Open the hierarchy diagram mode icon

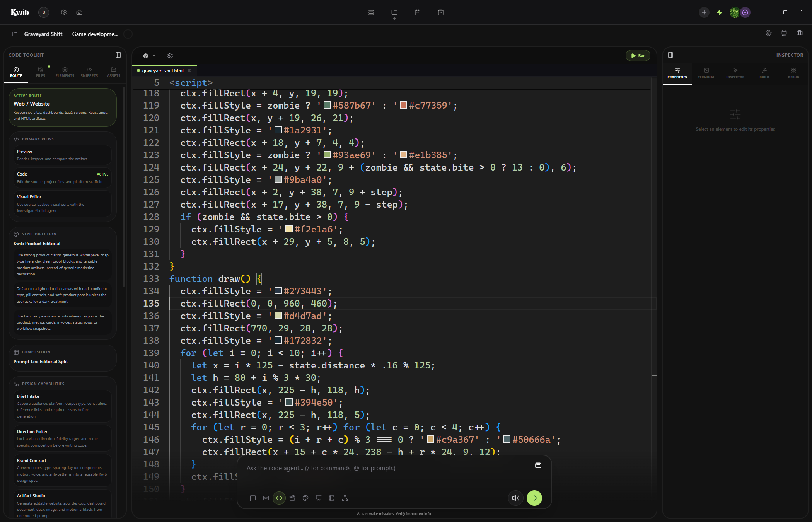345,498
